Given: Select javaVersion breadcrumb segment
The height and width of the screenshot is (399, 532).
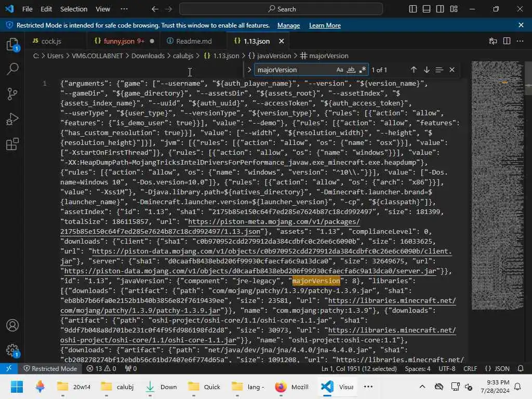Looking at the screenshot, I should (270, 56).
